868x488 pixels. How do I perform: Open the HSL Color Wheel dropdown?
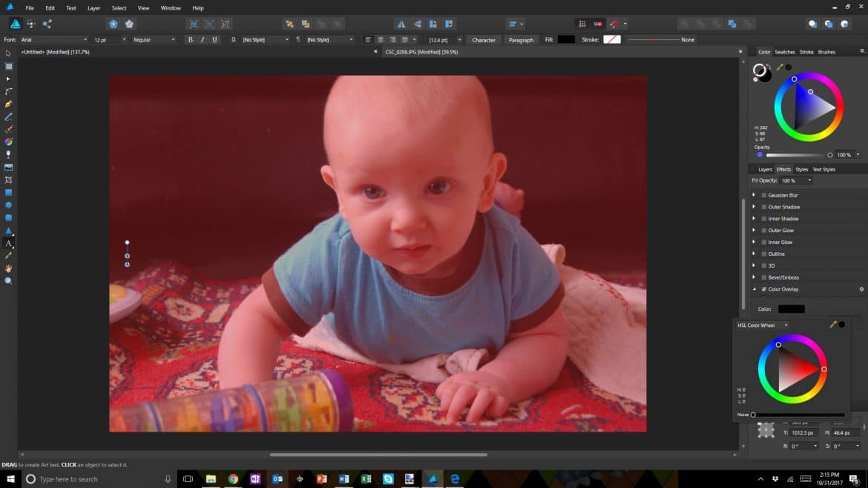pyautogui.click(x=762, y=325)
